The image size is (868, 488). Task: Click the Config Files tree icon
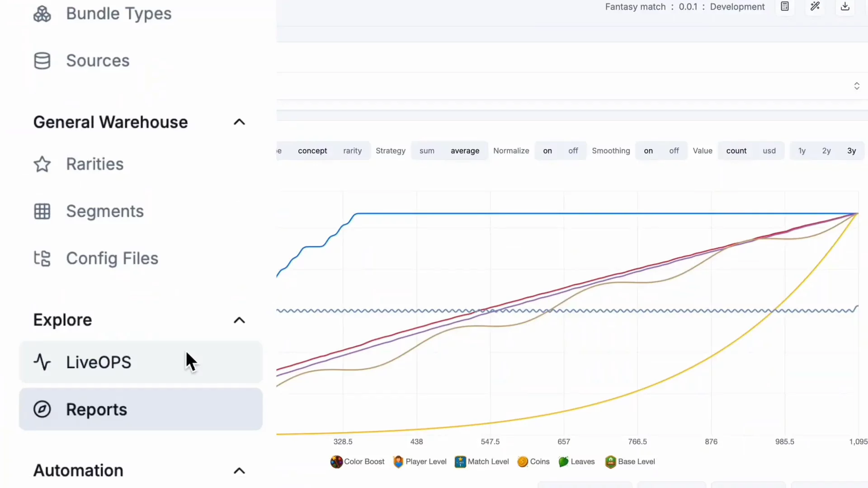[42, 258]
